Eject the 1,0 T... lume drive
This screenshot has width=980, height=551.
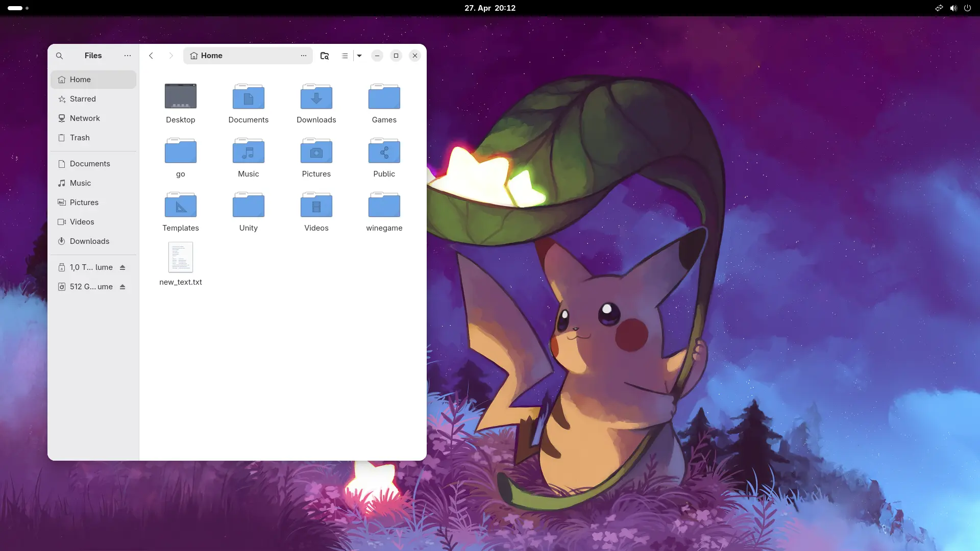[x=122, y=267]
